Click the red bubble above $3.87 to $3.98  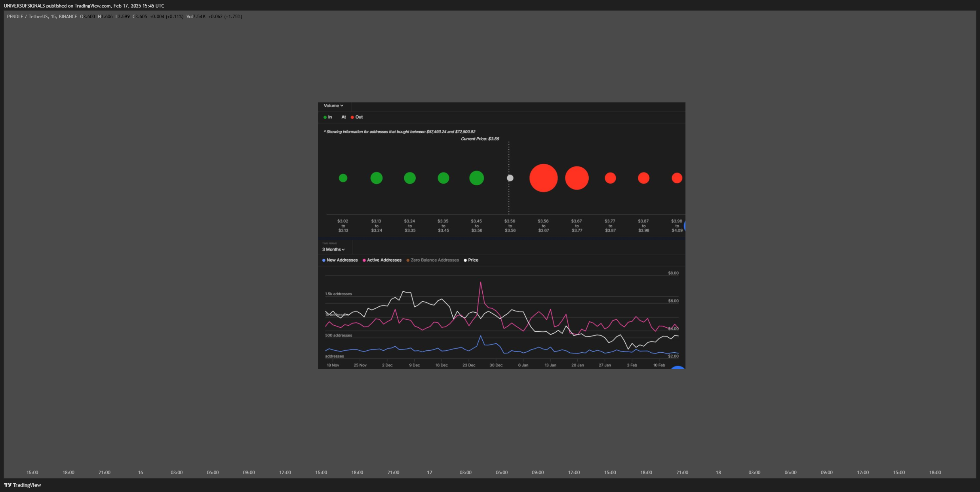click(x=643, y=178)
